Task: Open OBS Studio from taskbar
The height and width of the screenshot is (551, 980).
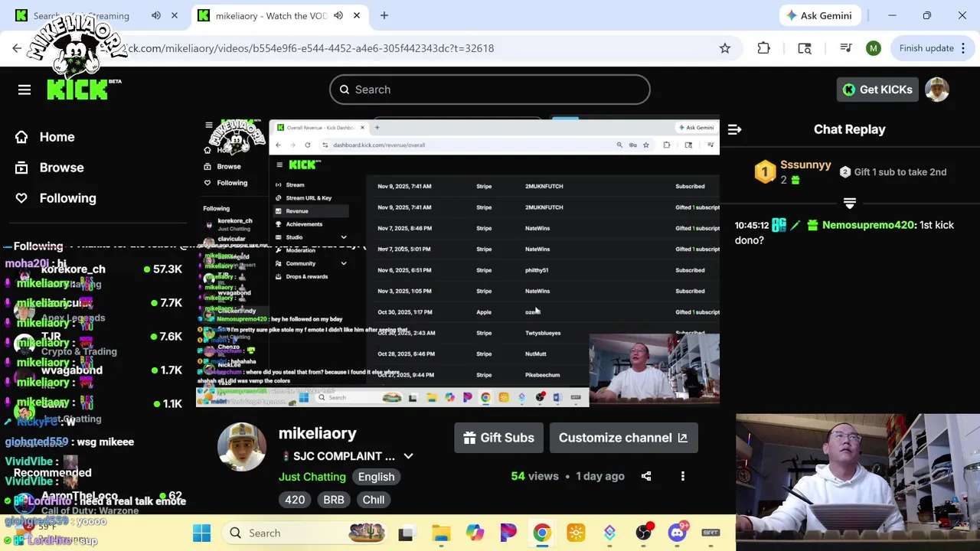Action: (644, 533)
